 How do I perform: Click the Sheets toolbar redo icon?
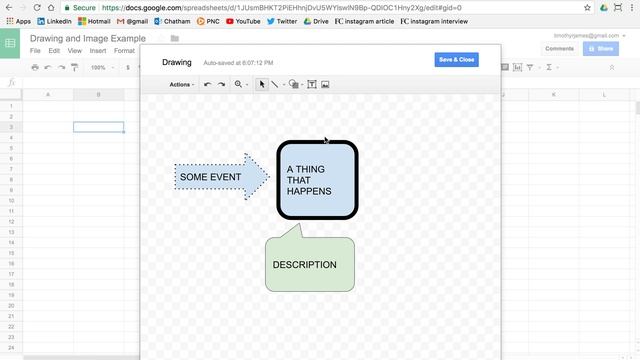(61, 67)
